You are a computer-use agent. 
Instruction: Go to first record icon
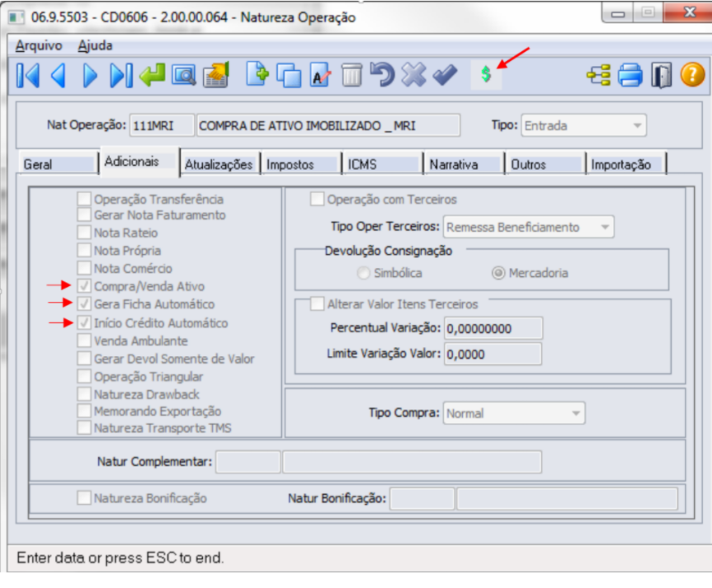click(28, 75)
